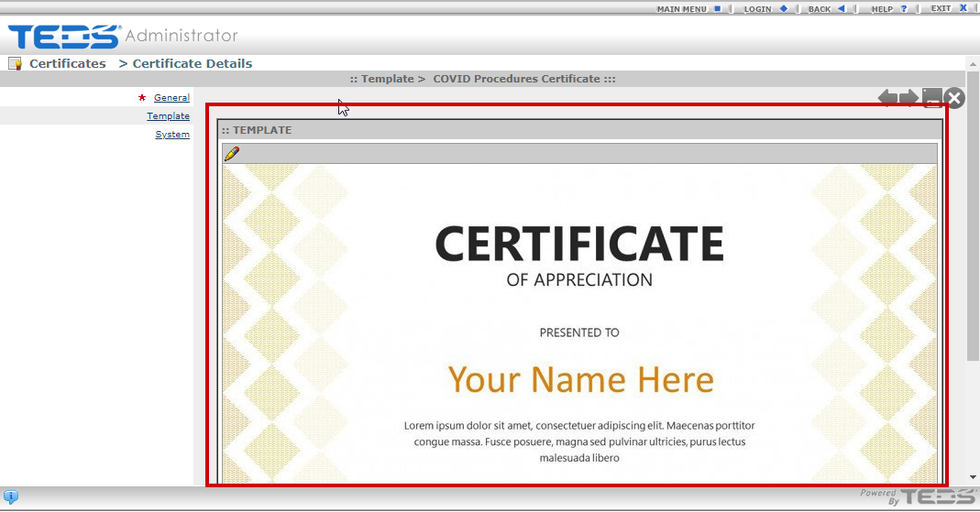
Task: Click the scroll down arrow of scrollbar
Action: (x=973, y=477)
